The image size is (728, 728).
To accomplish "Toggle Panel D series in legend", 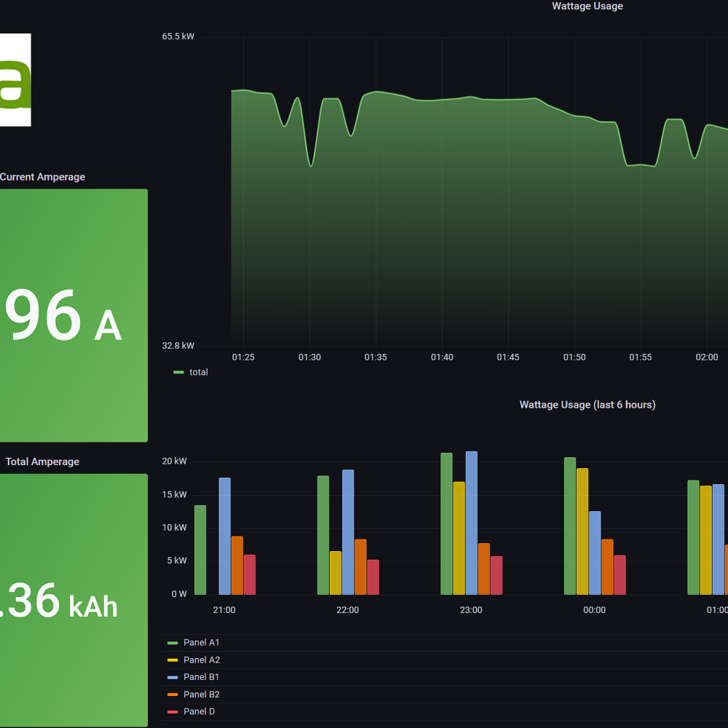I will point(199,712).
